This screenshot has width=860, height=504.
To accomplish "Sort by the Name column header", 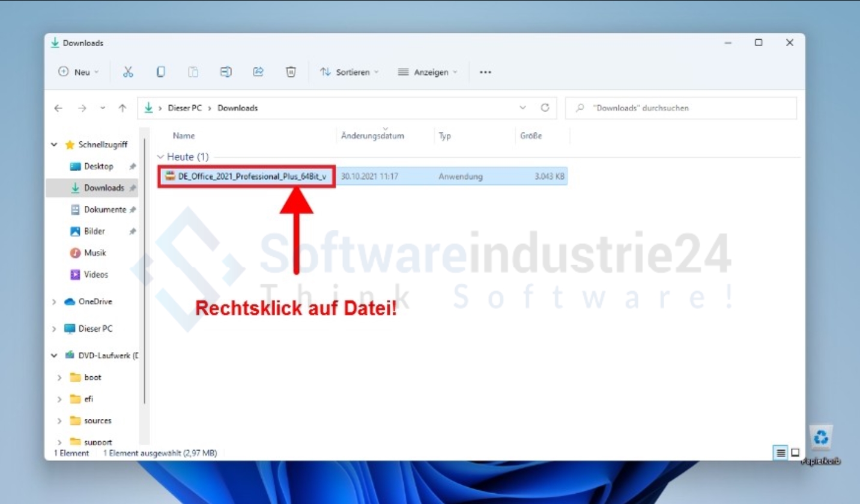I will tap(184, 136).
